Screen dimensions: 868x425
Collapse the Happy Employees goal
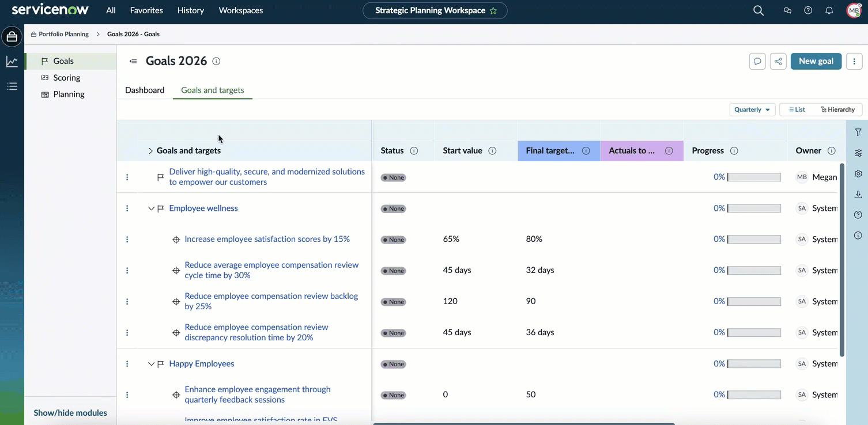151,364
